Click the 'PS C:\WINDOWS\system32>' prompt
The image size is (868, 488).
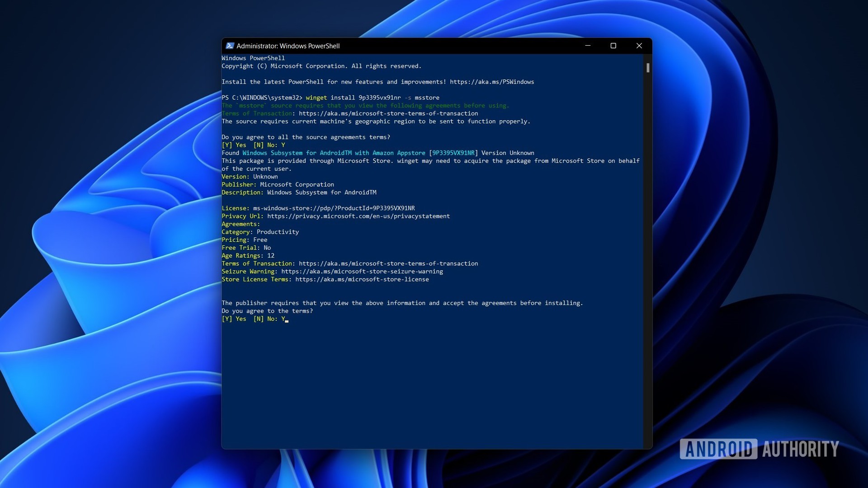[x=262, y=98]
